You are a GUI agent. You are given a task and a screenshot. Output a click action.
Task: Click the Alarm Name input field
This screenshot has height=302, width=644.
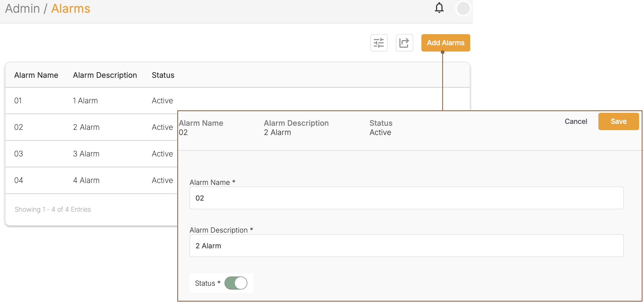click(406, 198)
